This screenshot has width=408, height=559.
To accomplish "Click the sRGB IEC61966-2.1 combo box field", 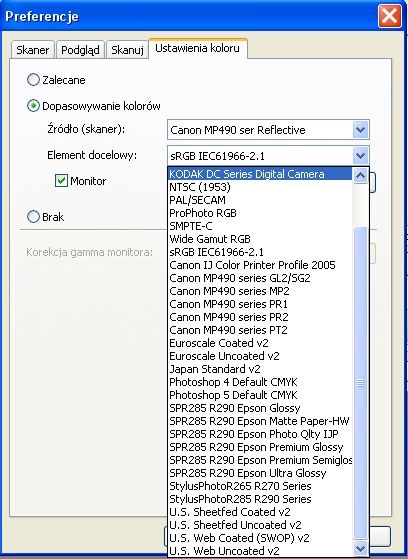I will tap(268, 156).
